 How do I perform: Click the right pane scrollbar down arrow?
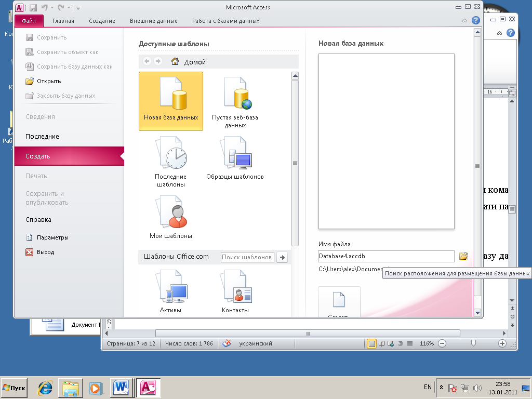tap(477, 313)
